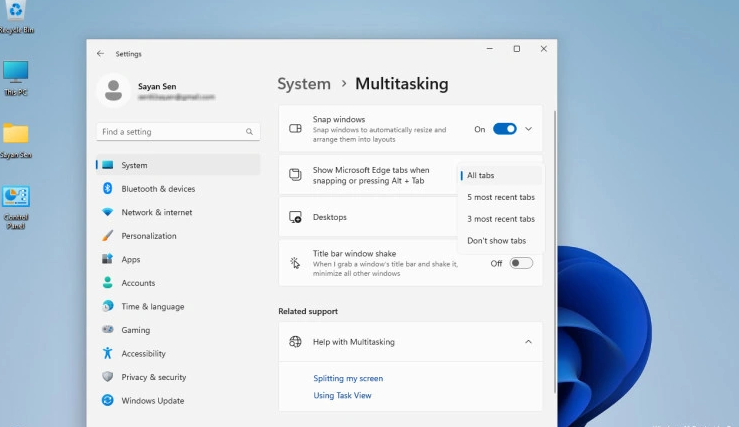Turn off the Snap windows toggle
The height and width of the screenshot is (427, 739).
click(505, 129)
